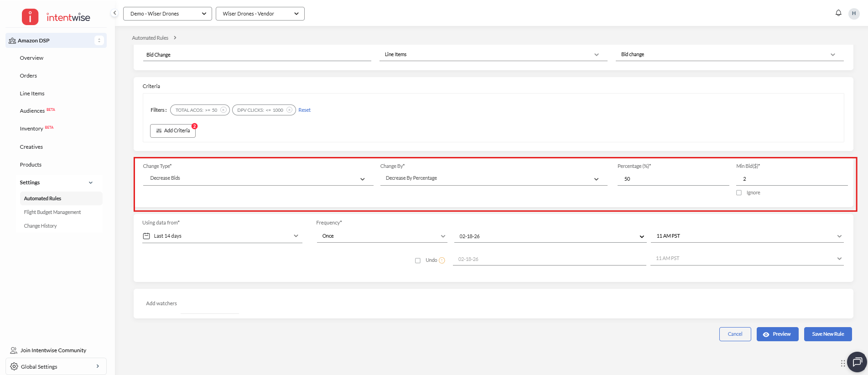Open the Change Type dropdown
The width and height of the screenshot is (868, 375).
click(258, 178)
